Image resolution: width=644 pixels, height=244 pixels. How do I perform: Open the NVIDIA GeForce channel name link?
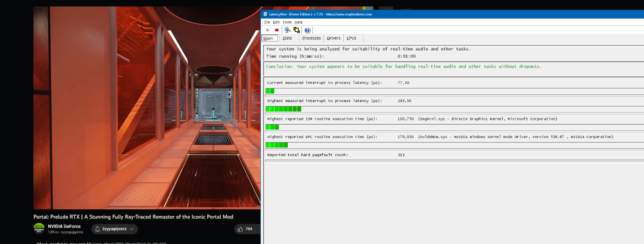64,226
